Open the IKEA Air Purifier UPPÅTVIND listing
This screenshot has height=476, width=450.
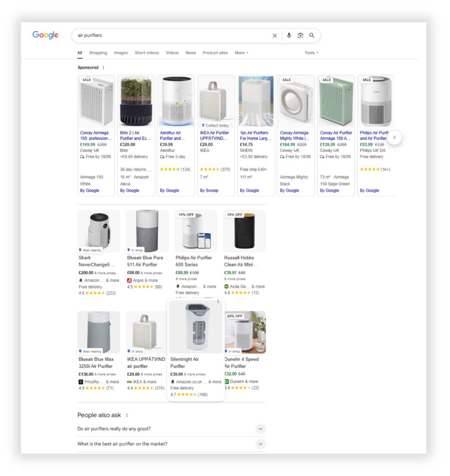[x=215, y=135]
